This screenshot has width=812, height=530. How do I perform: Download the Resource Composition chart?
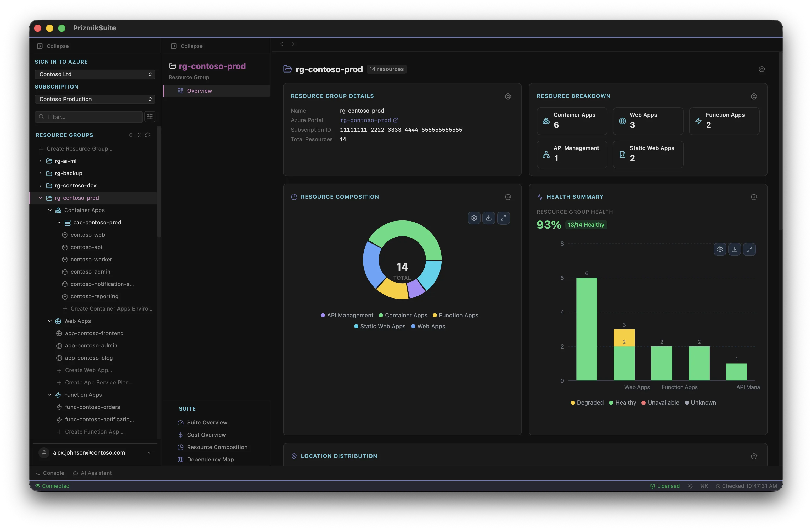(489, 218)
